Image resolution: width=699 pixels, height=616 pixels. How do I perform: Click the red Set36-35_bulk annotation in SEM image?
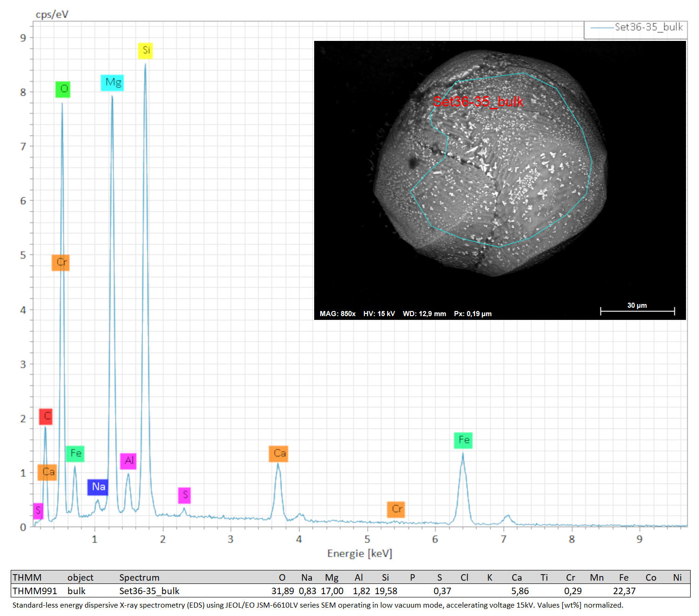[x=478, y=102]
